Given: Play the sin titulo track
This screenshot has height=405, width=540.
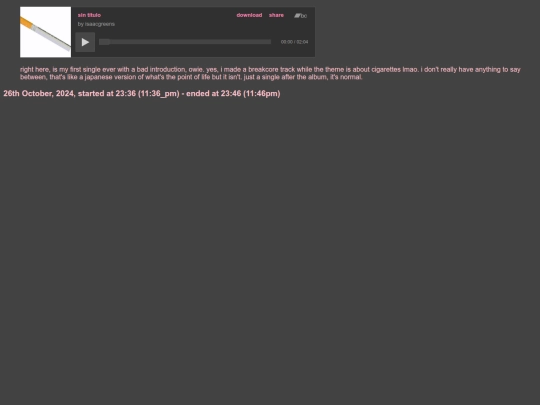Looking at the screenshot, I should tap(85, 42).
